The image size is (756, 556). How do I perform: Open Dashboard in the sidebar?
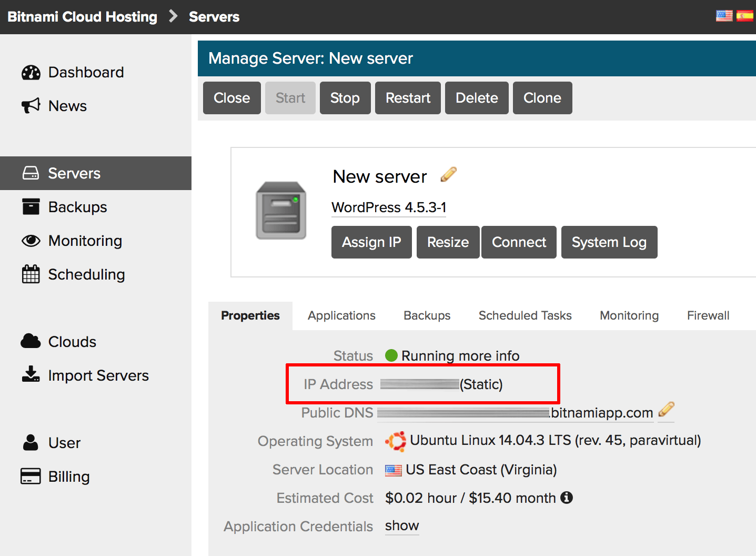pos(96,72)
